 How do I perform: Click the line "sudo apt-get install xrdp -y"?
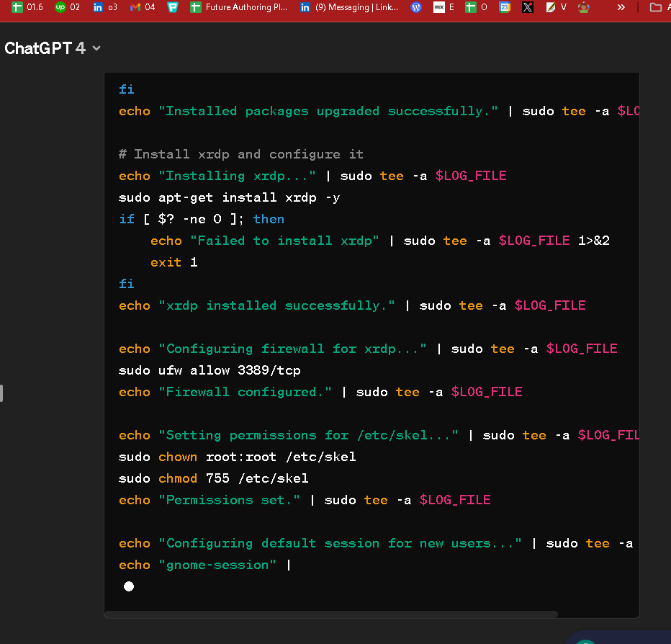tap(230, 197)
